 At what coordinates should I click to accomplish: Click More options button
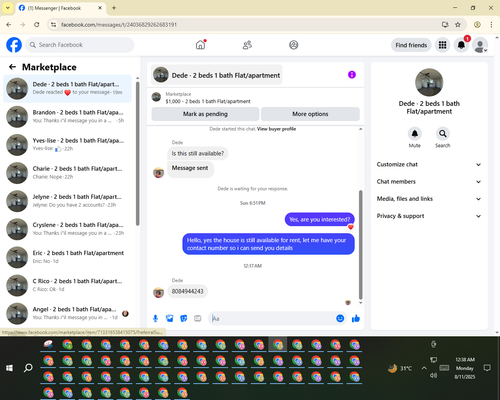pyautogui.click(x=310, y=114)
